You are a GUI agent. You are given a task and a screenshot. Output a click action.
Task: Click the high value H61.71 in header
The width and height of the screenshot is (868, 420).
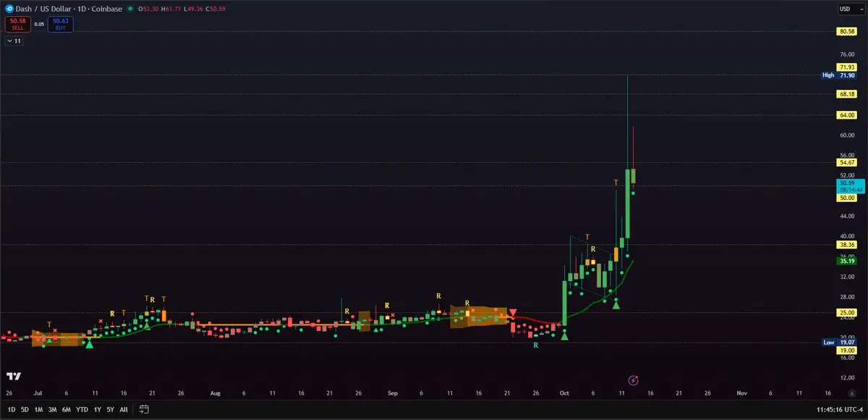(x=170, y=9)
